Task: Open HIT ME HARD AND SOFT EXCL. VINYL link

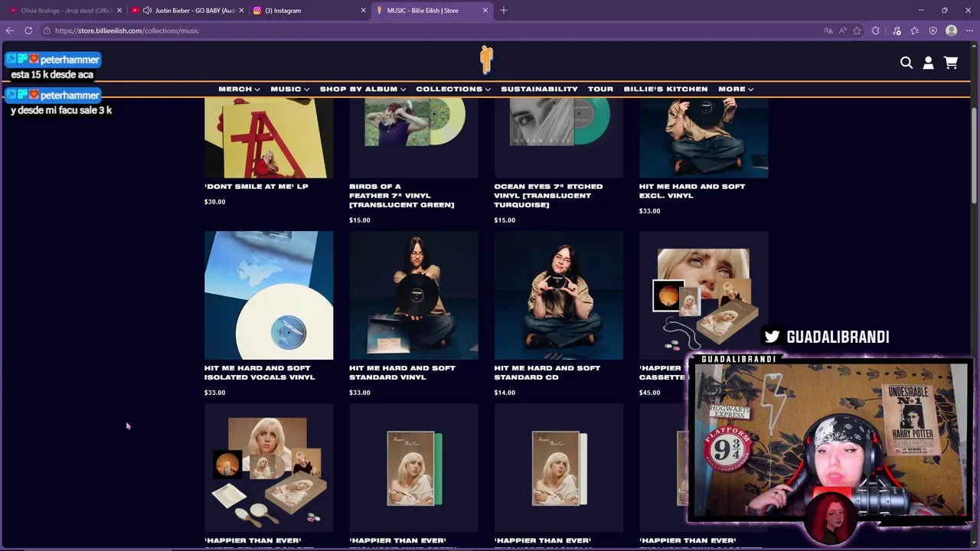Action: tap(692, 191)
